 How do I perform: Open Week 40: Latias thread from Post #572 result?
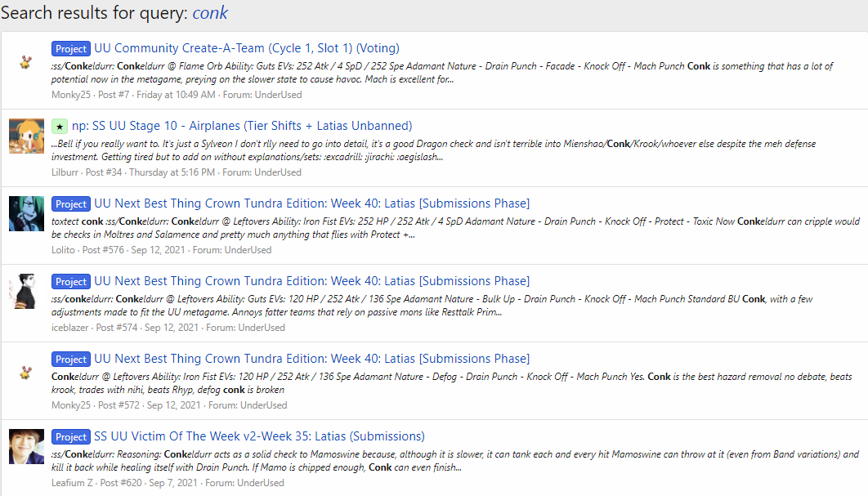pyautogui.click(x=311, y=358)
